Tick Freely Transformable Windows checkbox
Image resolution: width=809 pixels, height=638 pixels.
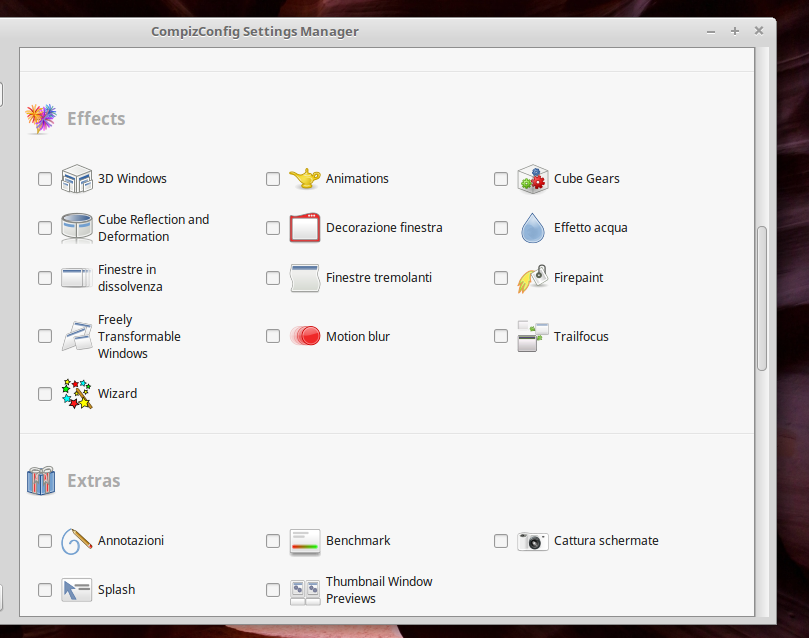pyautogui.click(x=45, y=336)
